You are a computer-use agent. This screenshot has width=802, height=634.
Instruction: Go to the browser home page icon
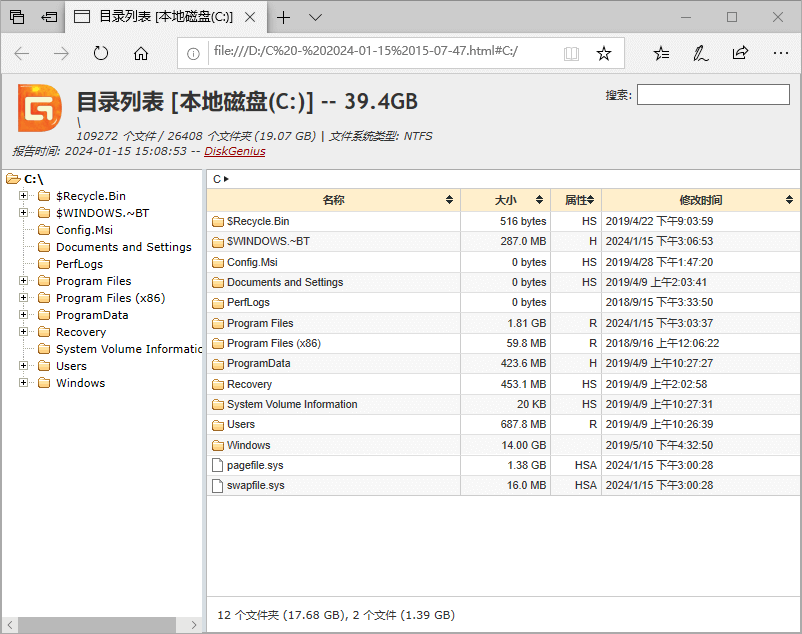tap(141, 53)
